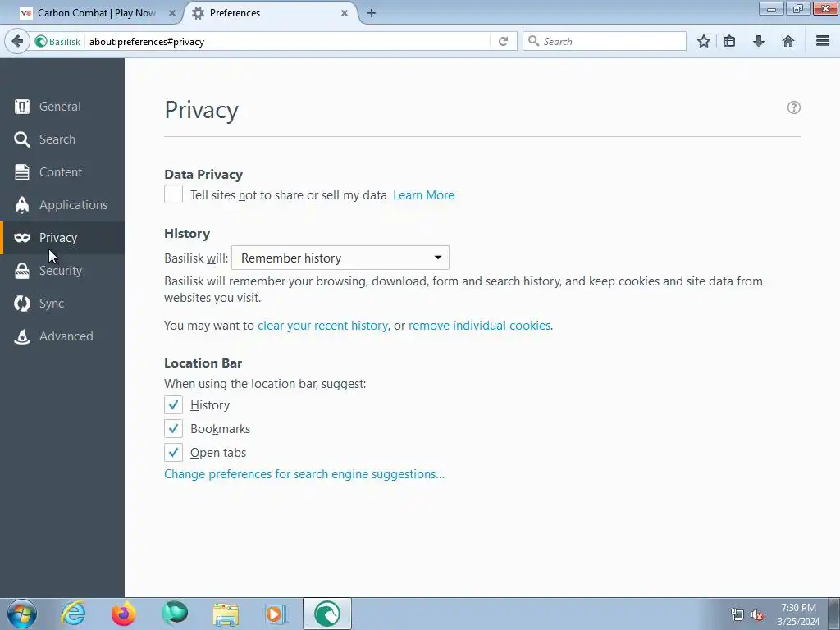Open the Remember history dropdown

340,258
